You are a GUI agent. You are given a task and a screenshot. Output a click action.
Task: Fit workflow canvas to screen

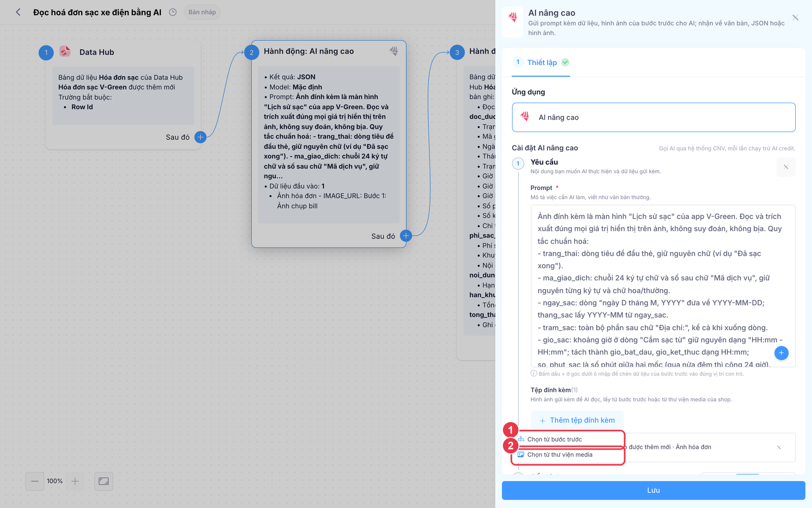pos(104,481)
